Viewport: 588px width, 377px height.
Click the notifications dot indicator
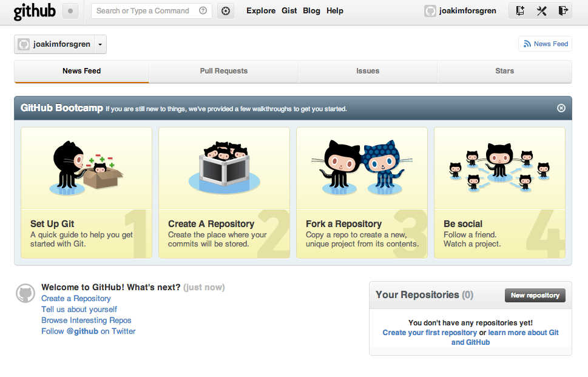[x=70, y=11]
